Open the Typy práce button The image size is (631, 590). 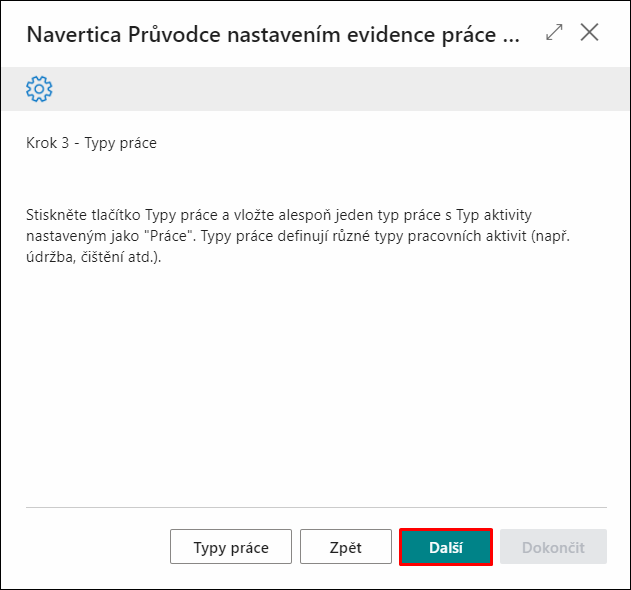[x=231, y=547]
